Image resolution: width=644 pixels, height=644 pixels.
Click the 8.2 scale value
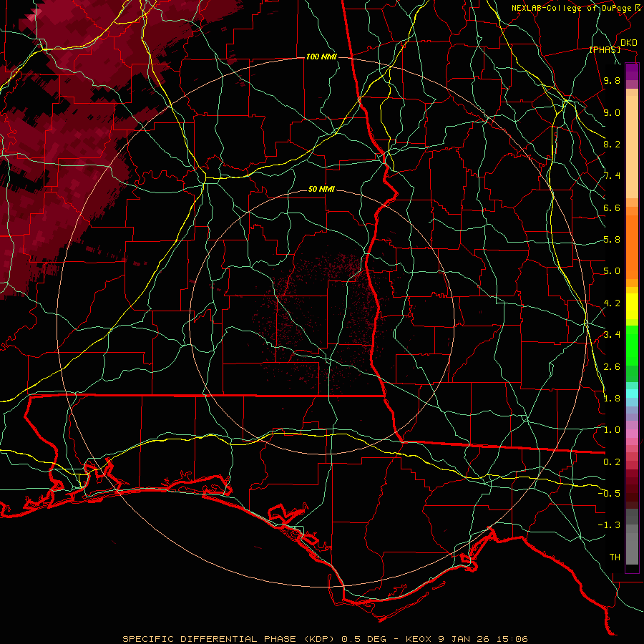[x=612, y=145]
